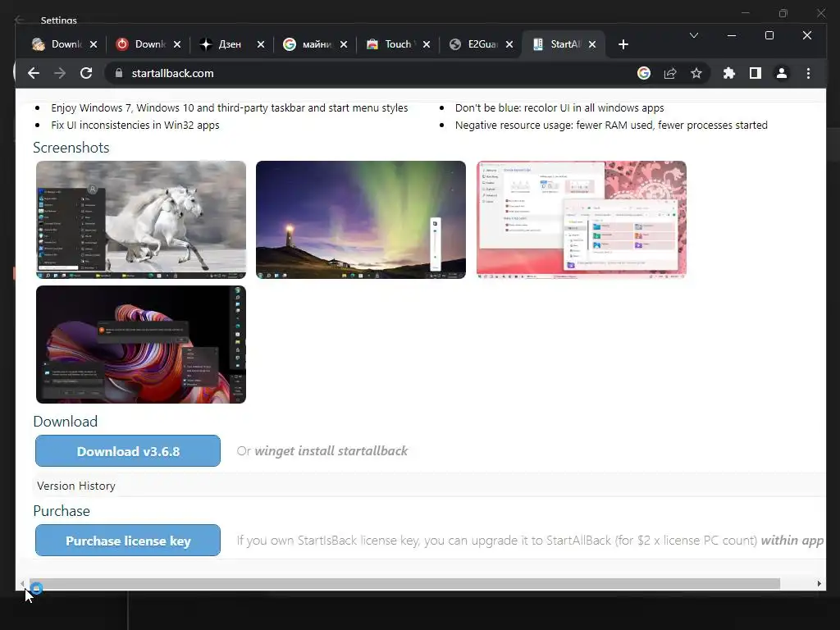Click the scrollbar left arrow
The image size is (840, 630).
pyautogui.click(x=22, y=583)
